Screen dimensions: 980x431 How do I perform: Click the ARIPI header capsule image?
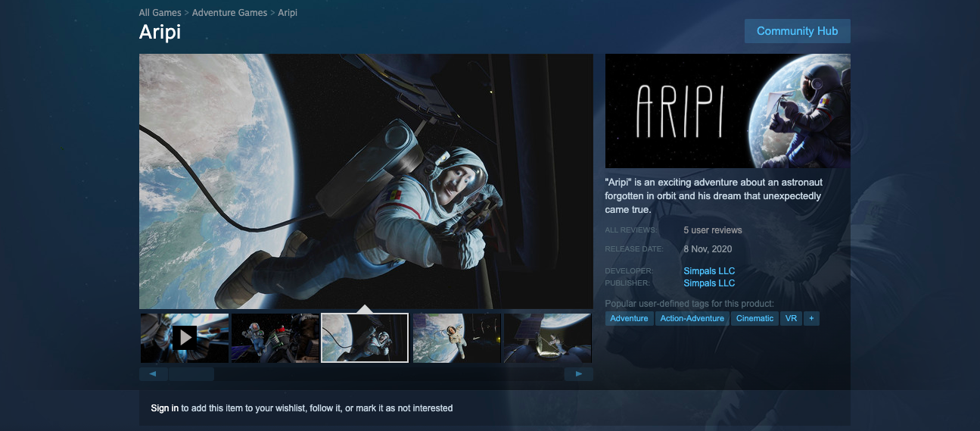point(728,111)
